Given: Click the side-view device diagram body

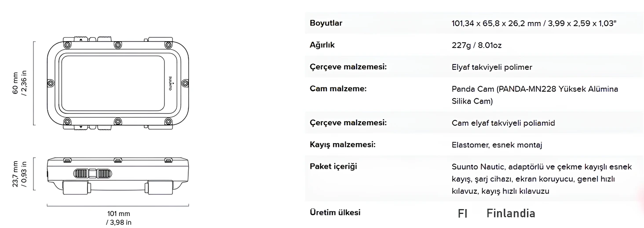Looking at the screenshot, I should 118,169.
